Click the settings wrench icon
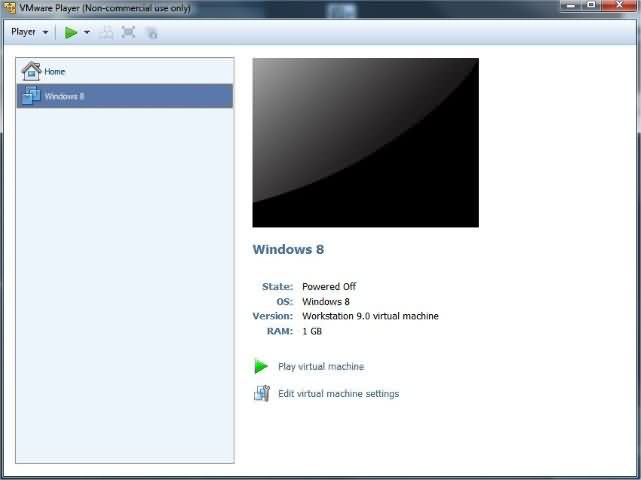 click(x=262, y=393)
